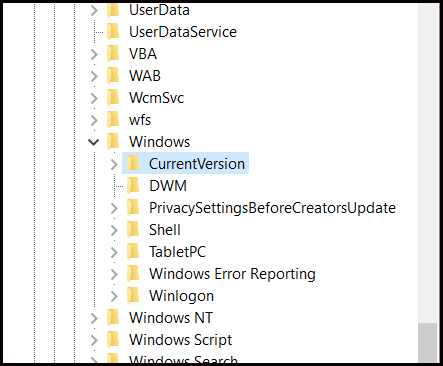
Task: Click the folder icon beside VBA
Action: (113, 54)
